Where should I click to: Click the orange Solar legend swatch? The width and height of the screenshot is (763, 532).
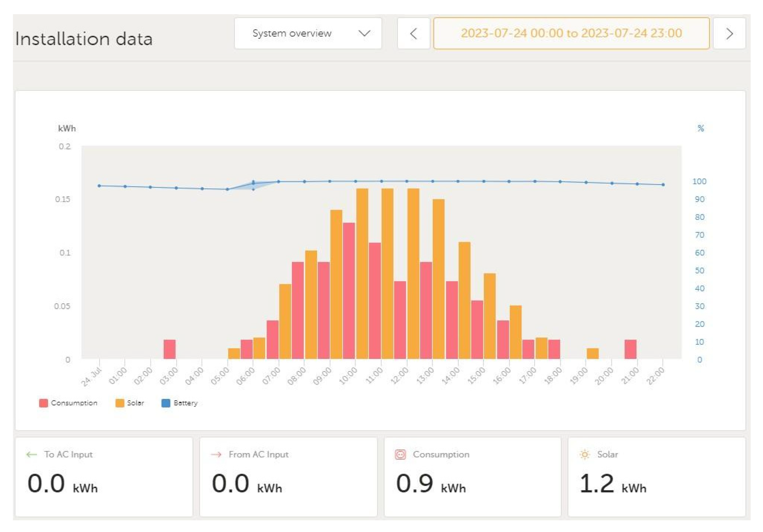tap(120, 403)
